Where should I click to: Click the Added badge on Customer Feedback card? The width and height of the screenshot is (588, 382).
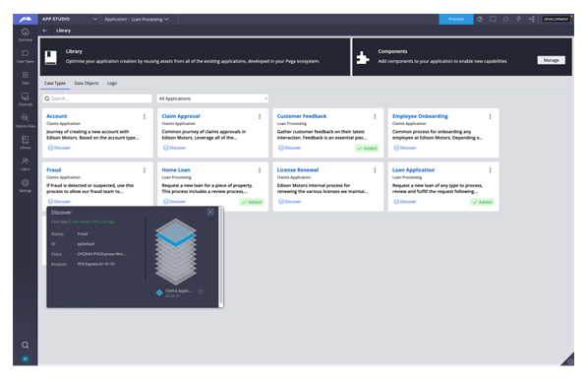[367, 149]
